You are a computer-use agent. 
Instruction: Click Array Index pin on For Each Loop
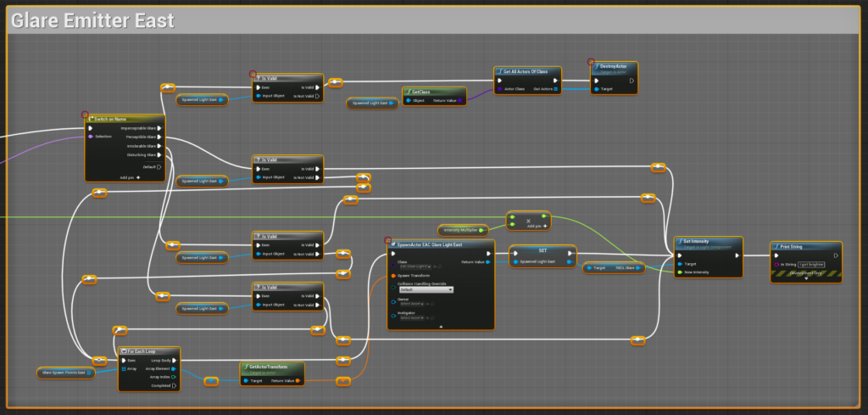tap(175, 377)
